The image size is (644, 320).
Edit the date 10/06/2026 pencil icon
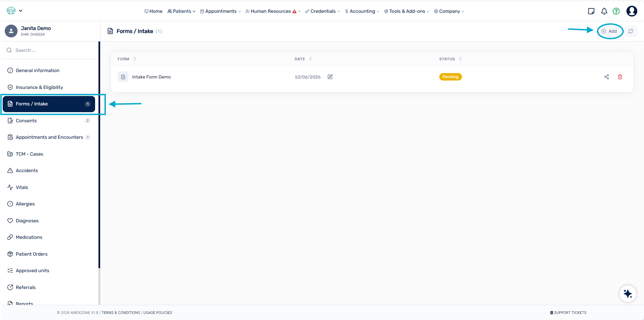[x=330, y=77]
